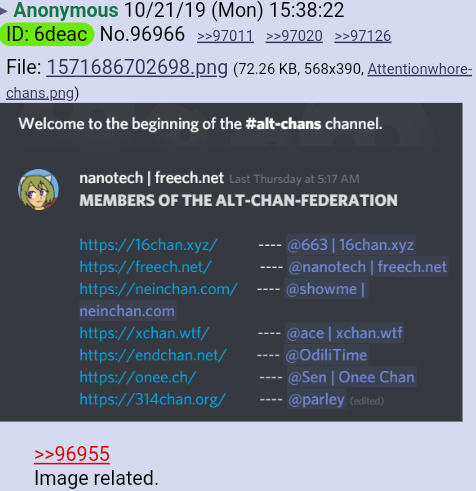Image resolution: width=476 pixels, height=491 pixels.
Task: Click the https://endchan.net/ link
Action: pos(153,355)
